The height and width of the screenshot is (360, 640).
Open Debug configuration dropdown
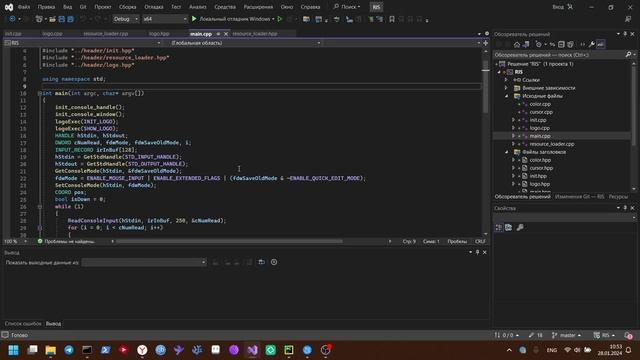click(x=126, y=19)
